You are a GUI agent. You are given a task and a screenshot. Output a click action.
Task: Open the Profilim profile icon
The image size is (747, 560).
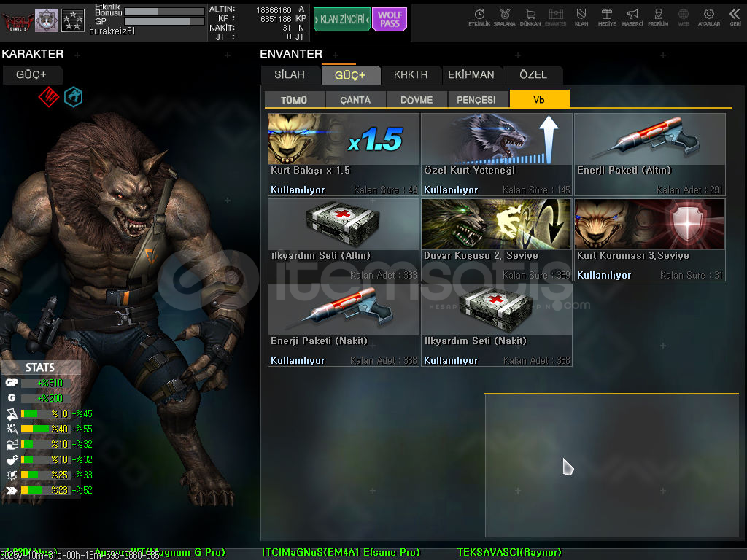pos(658,17)
